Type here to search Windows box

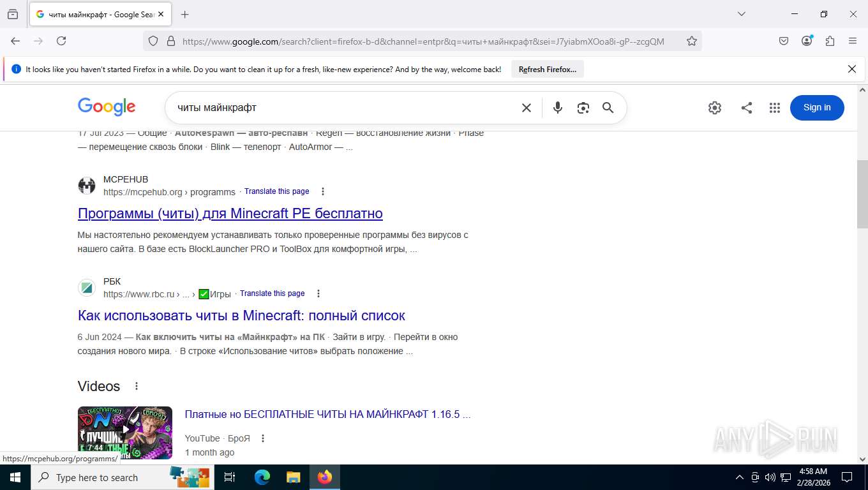click(x=121, y=477)
